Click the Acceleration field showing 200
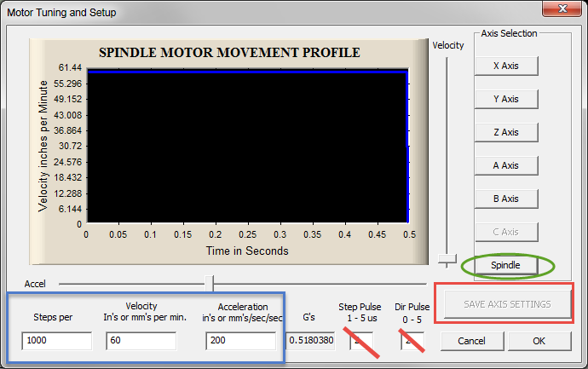 click(x=241, y=341)
